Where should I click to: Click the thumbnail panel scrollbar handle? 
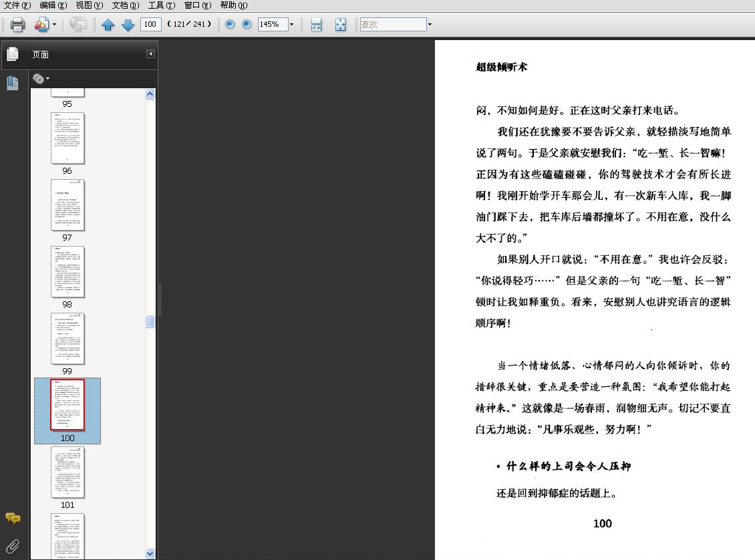point(150,321)
